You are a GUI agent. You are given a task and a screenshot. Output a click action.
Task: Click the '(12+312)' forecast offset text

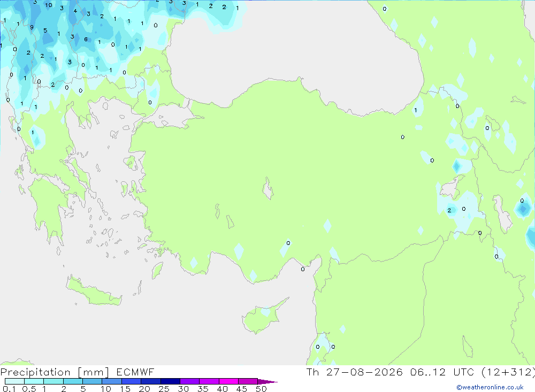click(508, 372)
